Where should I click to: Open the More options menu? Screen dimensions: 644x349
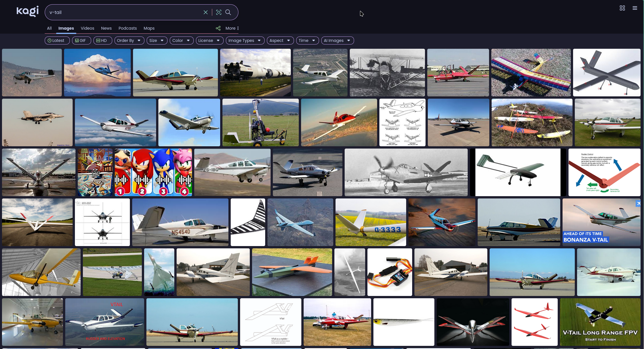click(232, 28)
